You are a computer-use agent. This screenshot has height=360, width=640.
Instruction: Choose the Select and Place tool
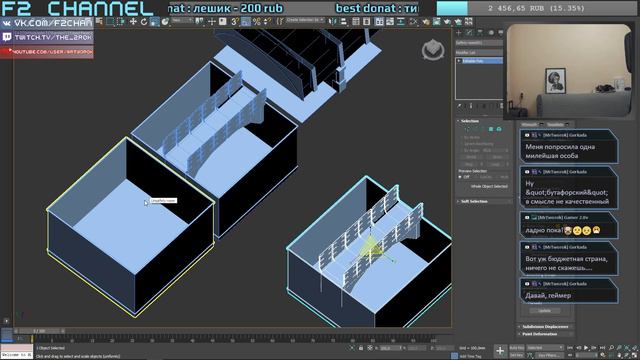(x=165, y=22)
